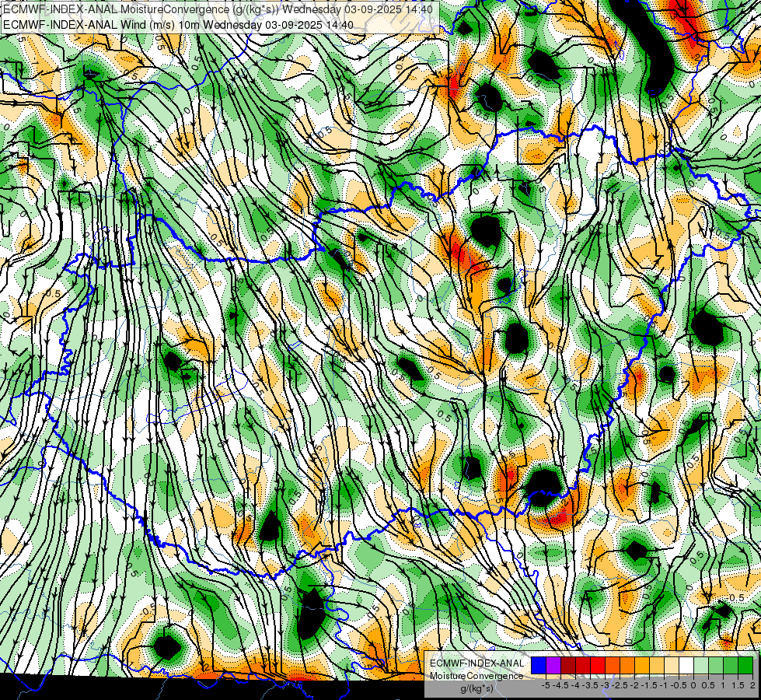The width and height of the screenshot is (761, 700).
Task: Click the -1.5 legend scale value
Action: pos(649,685)
